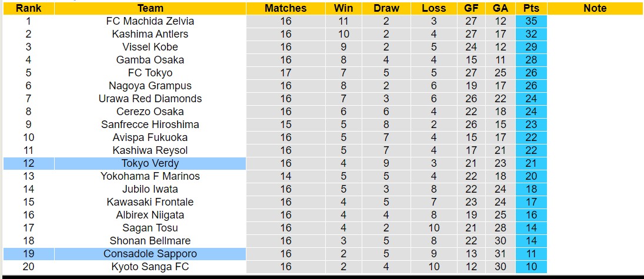Click the Sanfrecce Hiroshima team name

pyautogui.click(x=150, y=125)
